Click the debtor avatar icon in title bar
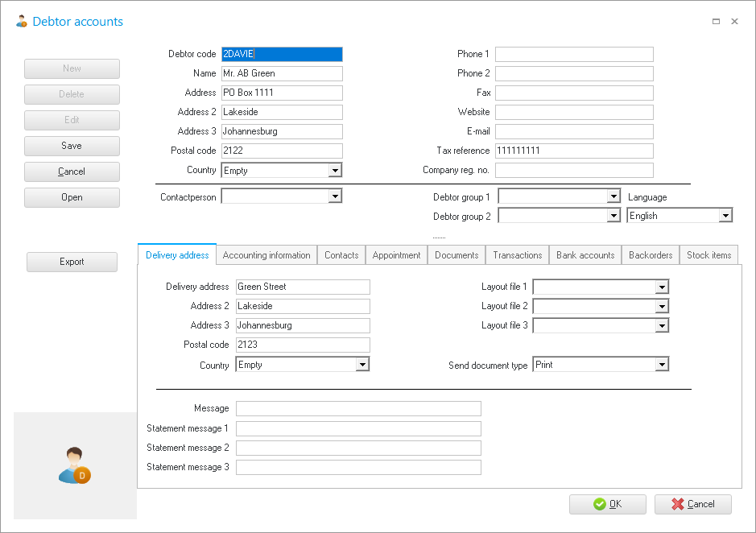756x533 pixels. (22, 22)
